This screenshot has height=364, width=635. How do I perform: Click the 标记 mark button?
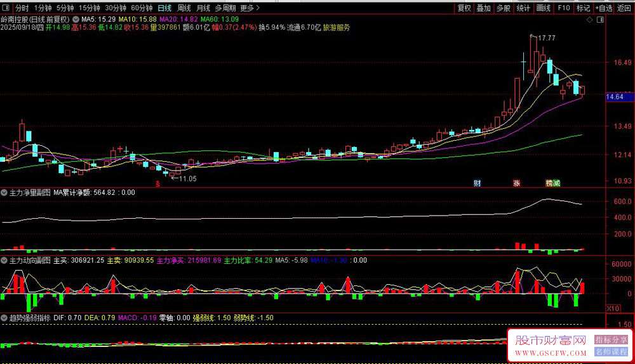pos(583,8)
